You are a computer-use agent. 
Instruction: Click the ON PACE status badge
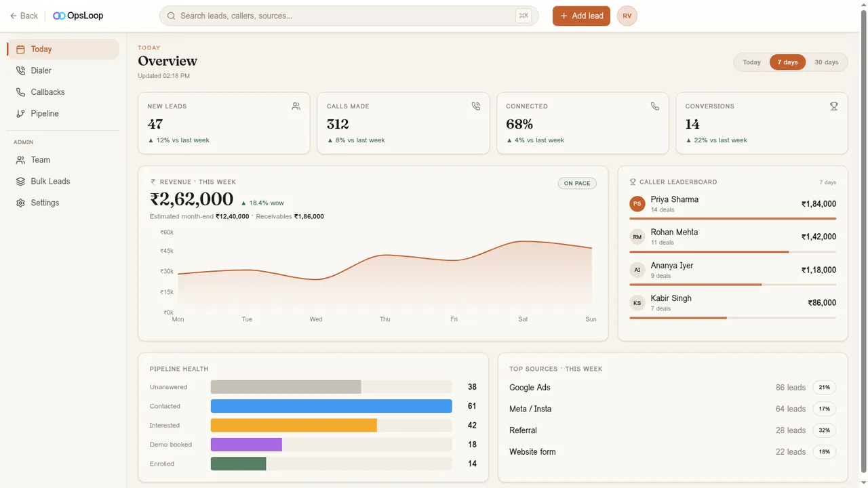pos(577,183)
